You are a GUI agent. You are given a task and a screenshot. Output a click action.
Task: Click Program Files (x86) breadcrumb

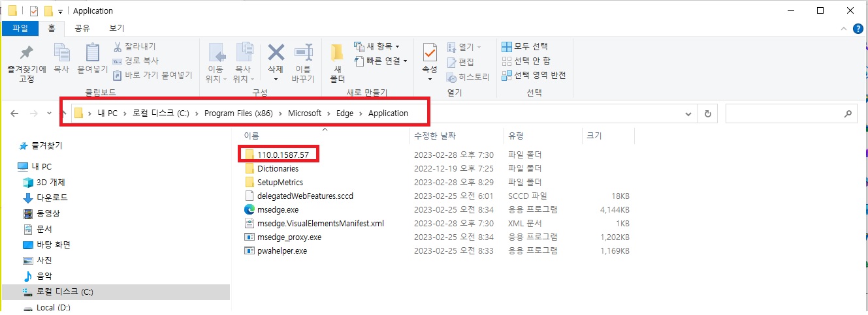pos(239,113)
